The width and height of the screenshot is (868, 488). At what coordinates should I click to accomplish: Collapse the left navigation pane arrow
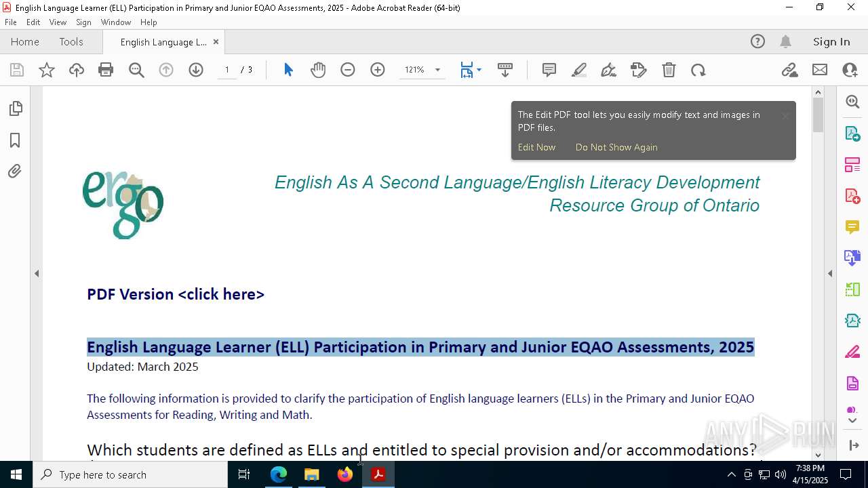point(37,274)
